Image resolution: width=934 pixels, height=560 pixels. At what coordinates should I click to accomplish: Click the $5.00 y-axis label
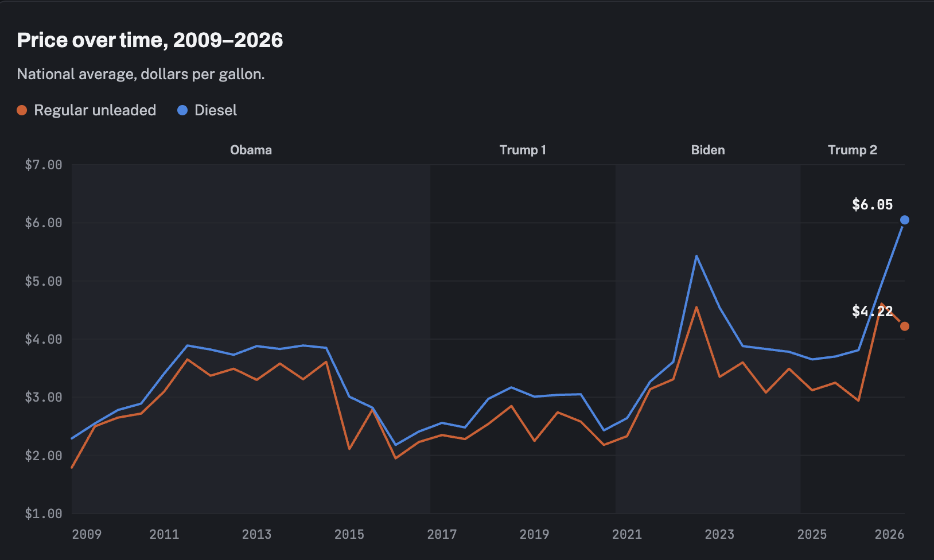tap(44, 281)
